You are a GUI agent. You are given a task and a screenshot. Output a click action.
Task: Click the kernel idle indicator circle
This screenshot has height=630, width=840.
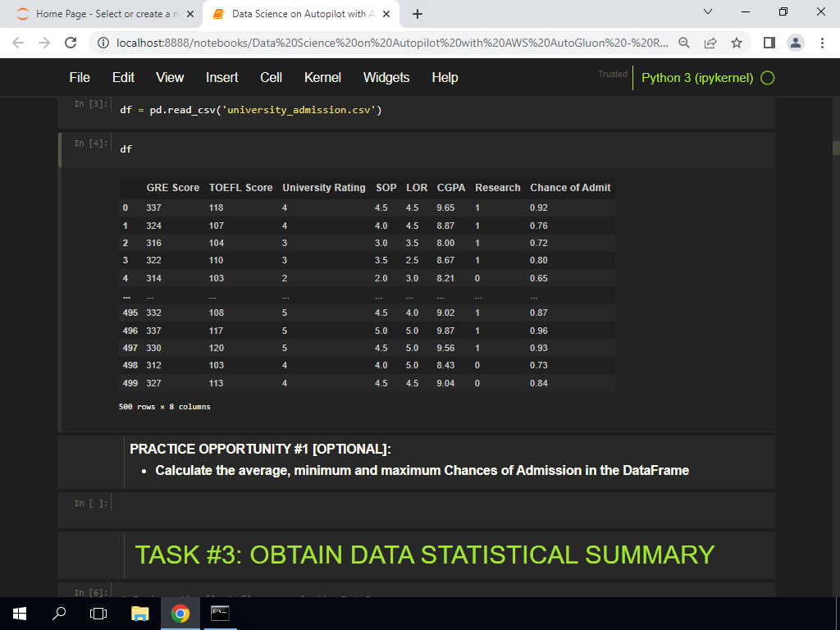[768, 78]
